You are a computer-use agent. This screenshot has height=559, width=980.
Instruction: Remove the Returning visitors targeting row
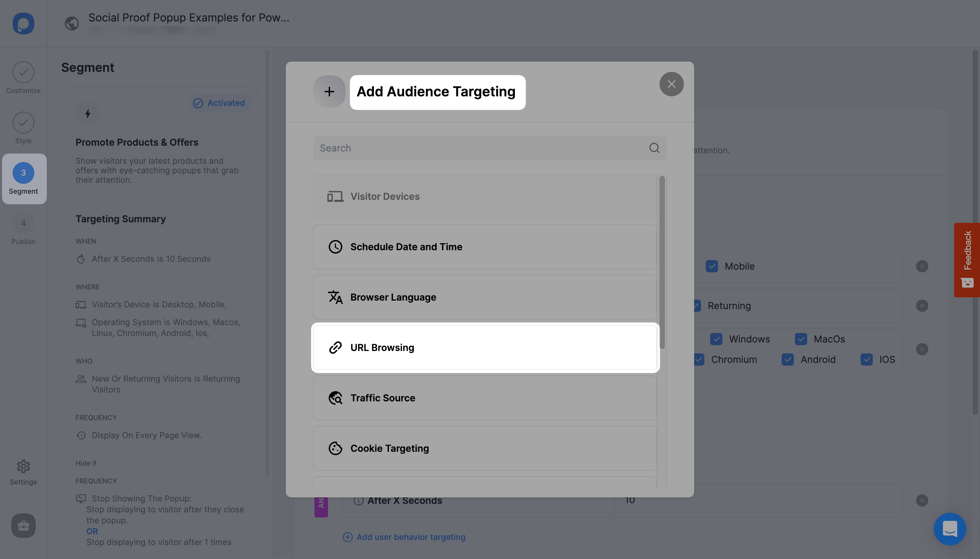click(x=922, y=306)
